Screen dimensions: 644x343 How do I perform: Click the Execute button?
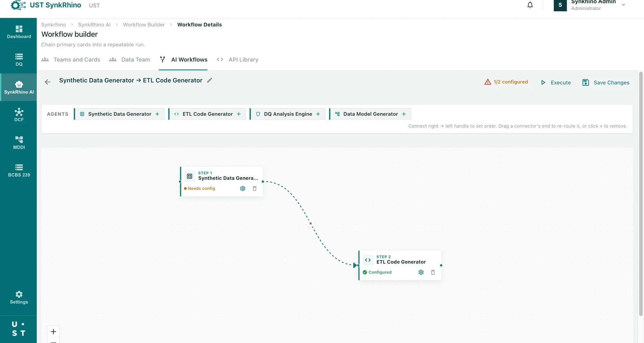556,83
